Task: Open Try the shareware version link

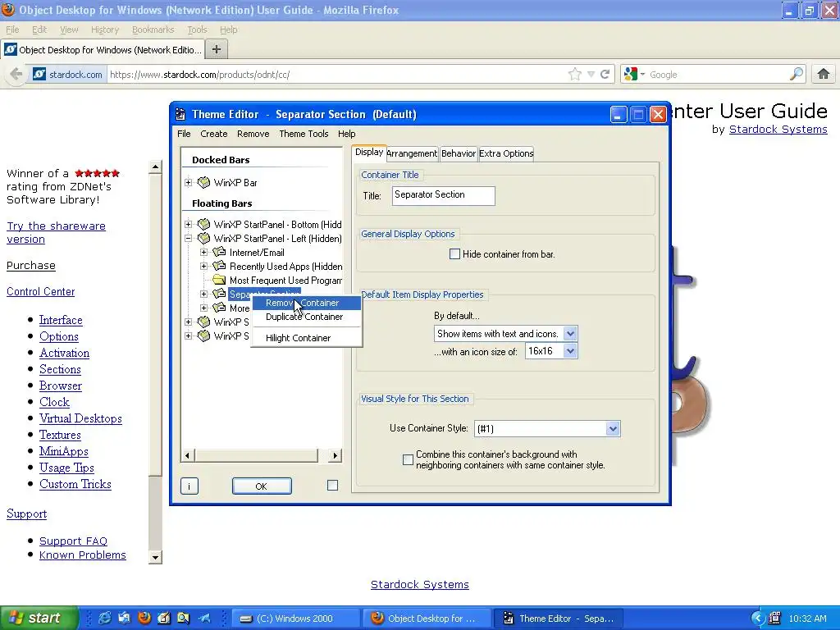Action: pos(56,232)
